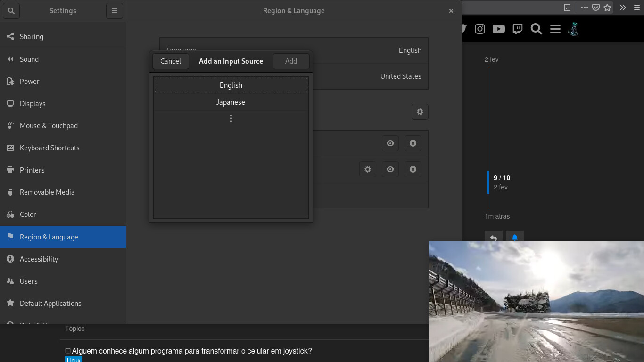Viewport: 644px width, 362px height.
Task: Bookmark page with the star icon
Action: pos(607,8)
